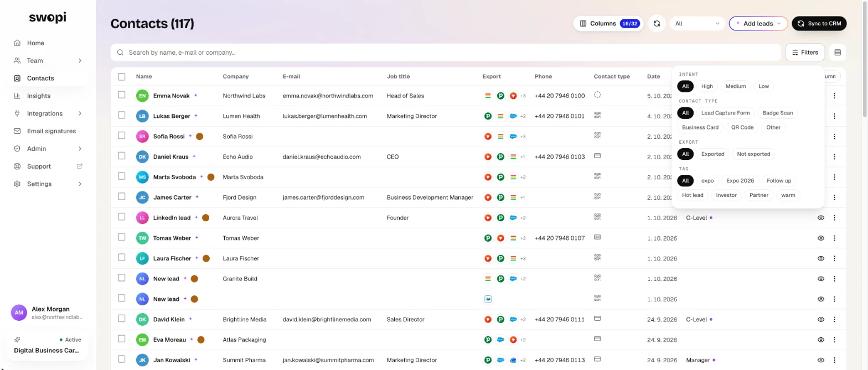
Task: Open the Add leads dropdown
Action: [758, 23]
